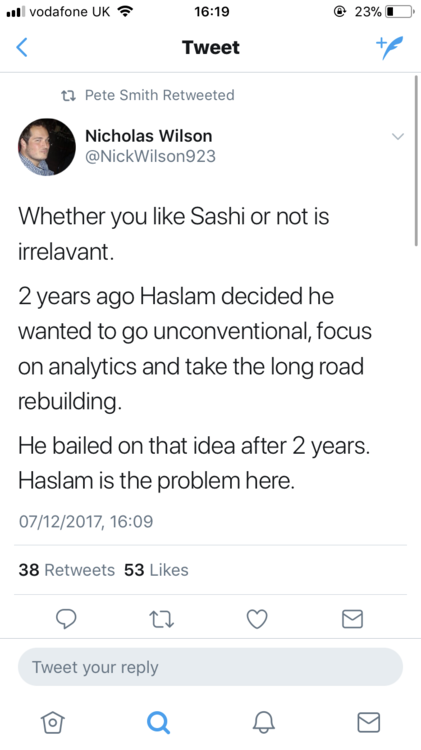View the 53 Likes list
This screenshot has width=421, height=750.
coord(156,570)
